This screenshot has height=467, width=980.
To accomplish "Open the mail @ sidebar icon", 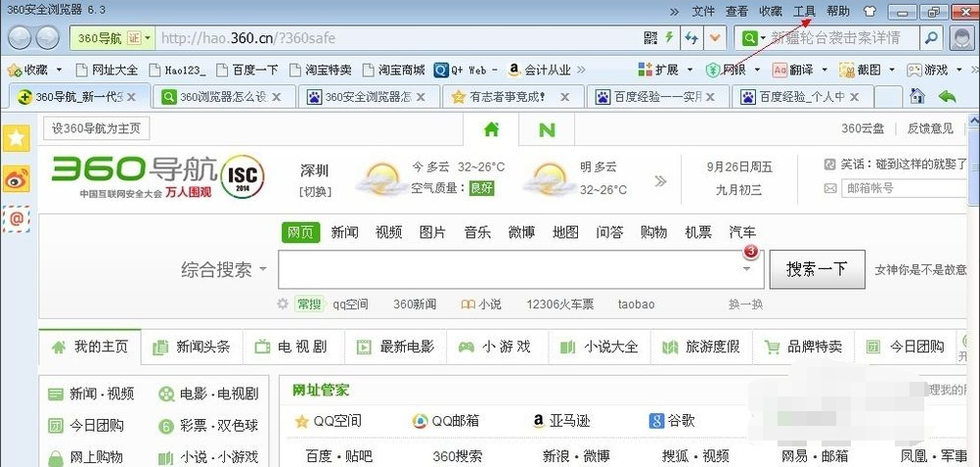I will (16, 219).
